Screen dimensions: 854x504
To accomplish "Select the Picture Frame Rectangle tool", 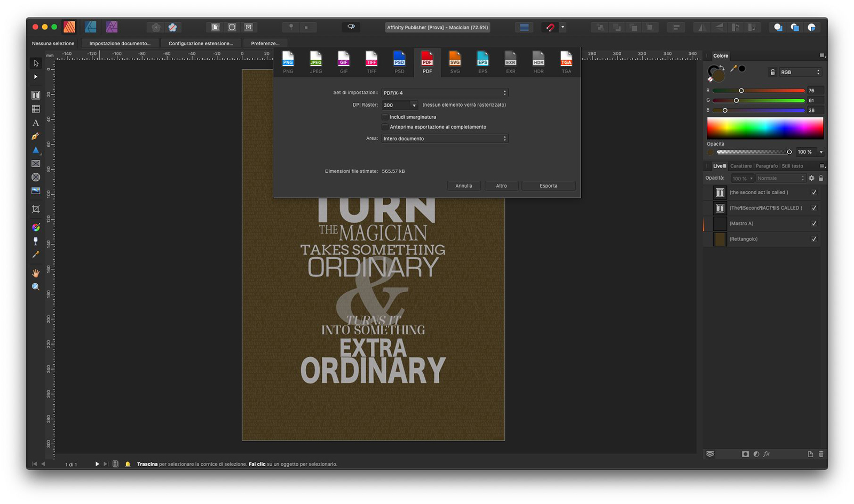I will 36,164.
